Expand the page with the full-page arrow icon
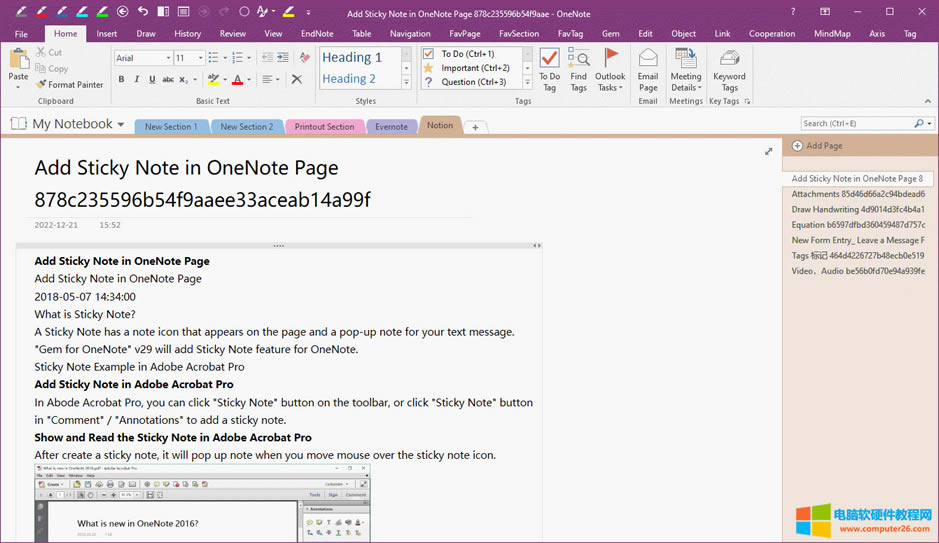939x543 pixels. pos(768,151)
